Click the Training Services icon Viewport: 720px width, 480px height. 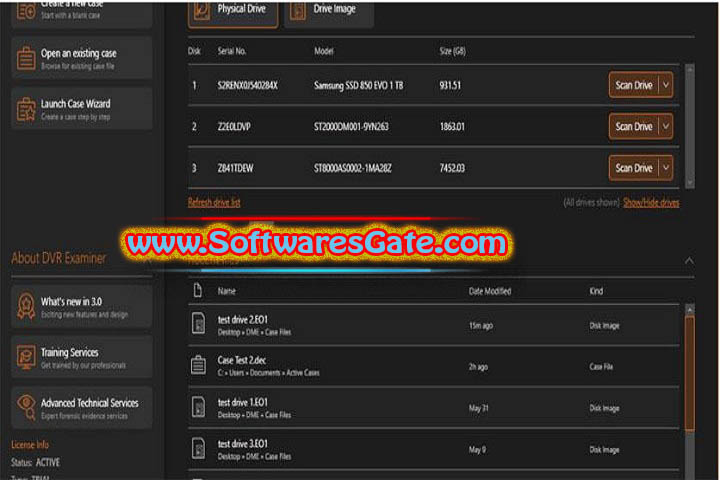tap(26, 357)
